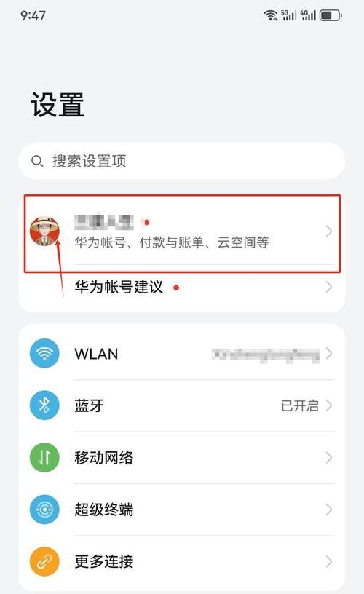The height and width of the screenshot is (594, 364).
Task: Expand the 蓝牙 row chevron
Action: coord(329,405)
